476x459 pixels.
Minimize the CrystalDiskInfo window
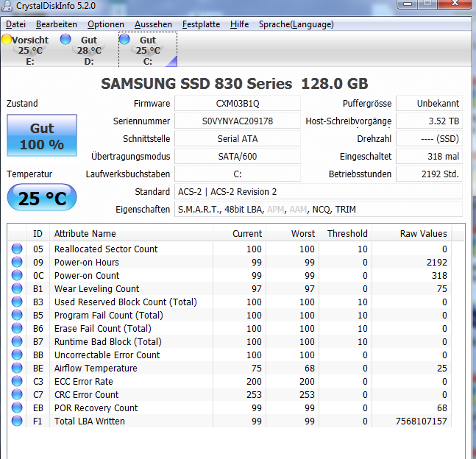point(408,4)
